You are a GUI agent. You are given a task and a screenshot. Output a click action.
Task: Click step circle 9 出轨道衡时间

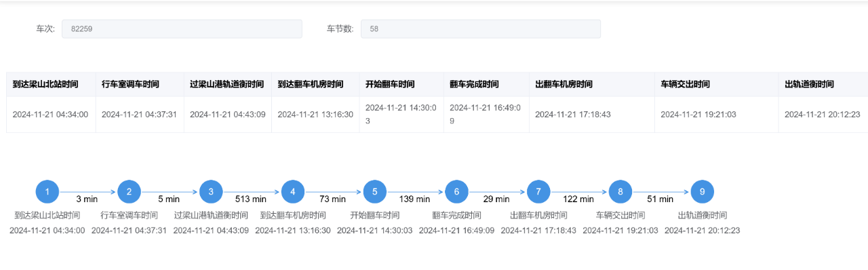(702, 192)
